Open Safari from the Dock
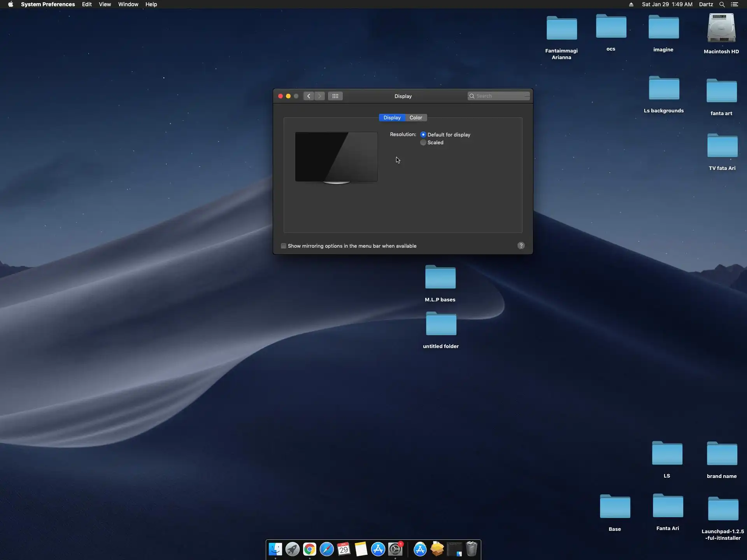The image size is (747, 560). click(327, 549)
